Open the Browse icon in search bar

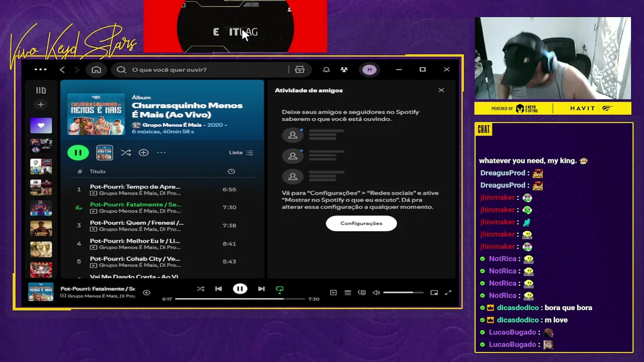click(300, 69)
